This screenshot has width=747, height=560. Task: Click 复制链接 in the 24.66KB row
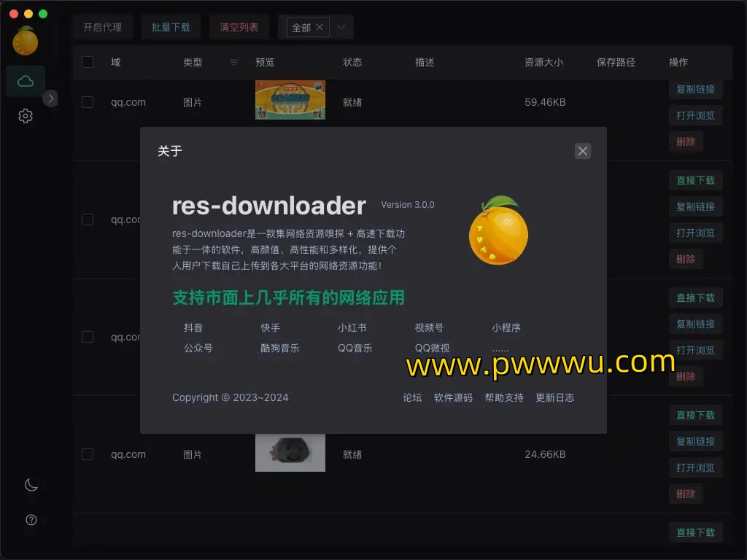click(695, 441)
